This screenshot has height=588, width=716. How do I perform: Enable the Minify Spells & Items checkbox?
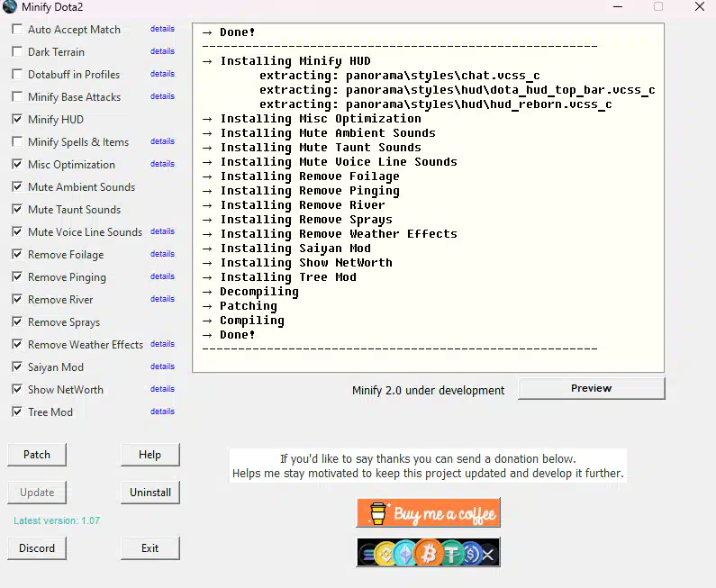pos(17,141)
